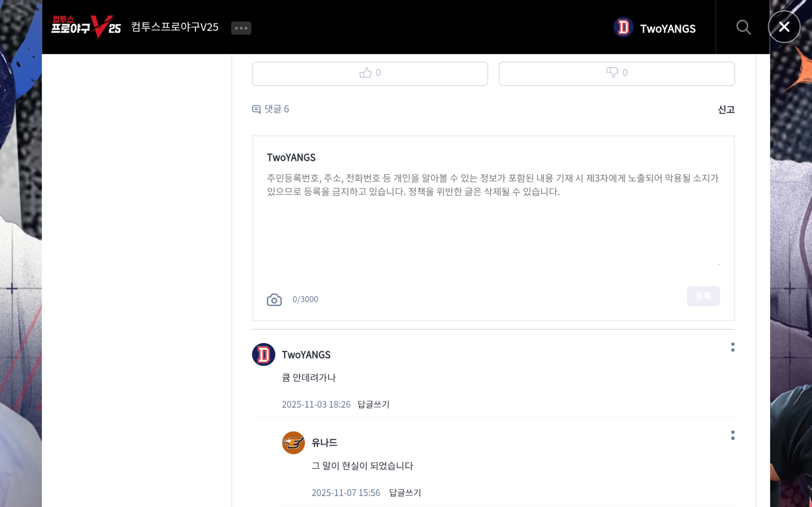Image resolution: width=812 pixels, height=507 pixels.
Task: Click the thumbs-down dislike button
Action: tap(616, 73)
